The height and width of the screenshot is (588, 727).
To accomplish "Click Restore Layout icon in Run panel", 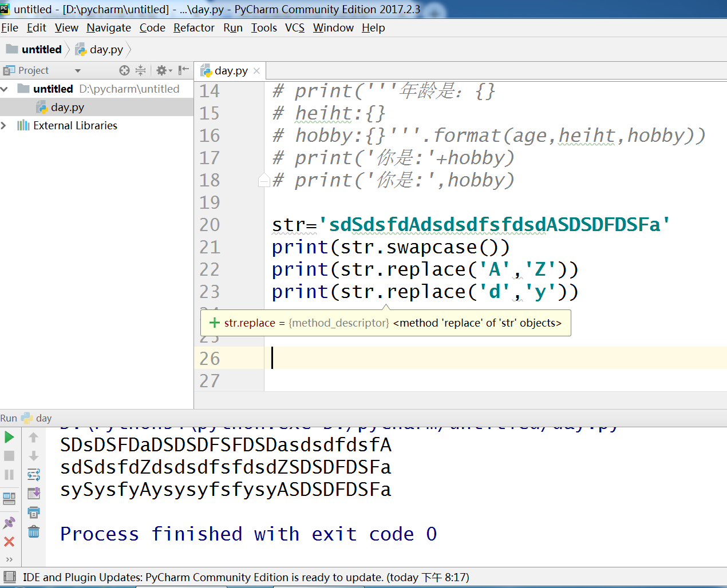I will (x=9, y=498).
